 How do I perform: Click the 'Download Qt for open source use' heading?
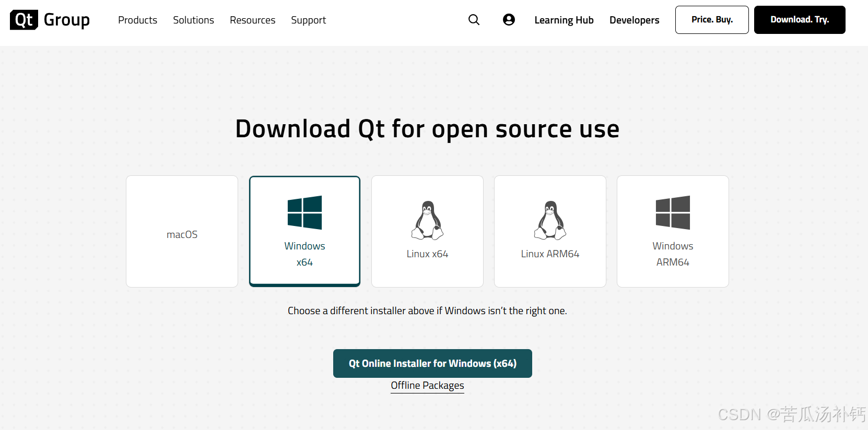(x=427, y=129)
